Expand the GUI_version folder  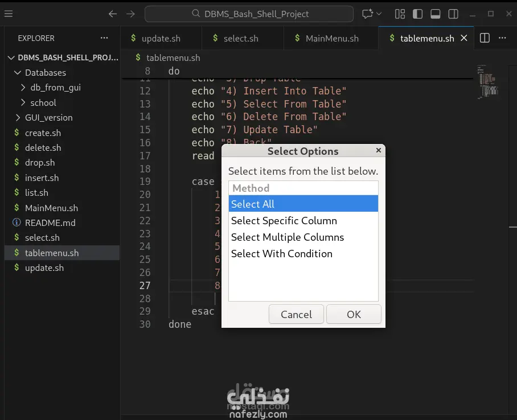point(48,118)
